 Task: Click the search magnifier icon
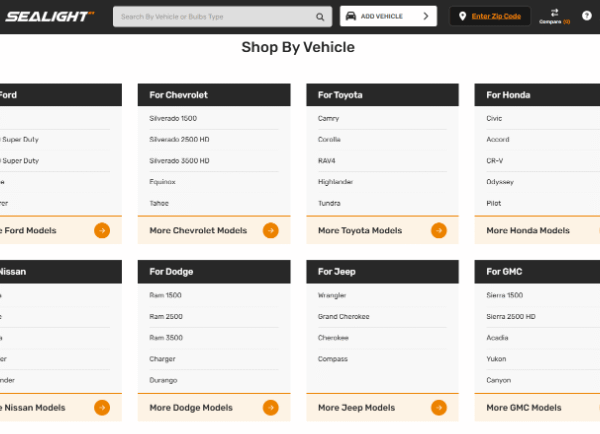[x=320, y=17]
